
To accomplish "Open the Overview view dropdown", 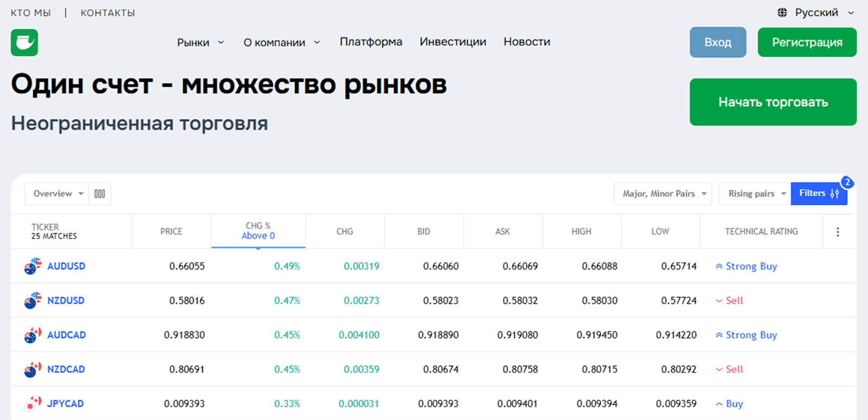I will point(58,193).
